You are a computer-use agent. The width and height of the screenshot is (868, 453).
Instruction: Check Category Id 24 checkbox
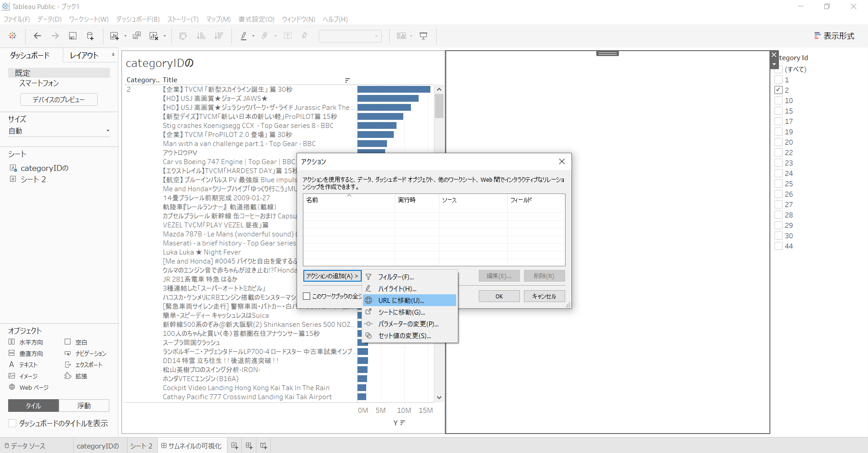click(x=778, y=173)
